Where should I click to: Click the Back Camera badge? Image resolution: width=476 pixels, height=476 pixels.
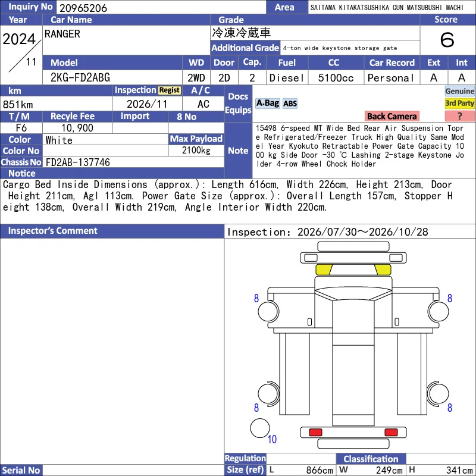point(392,116)
